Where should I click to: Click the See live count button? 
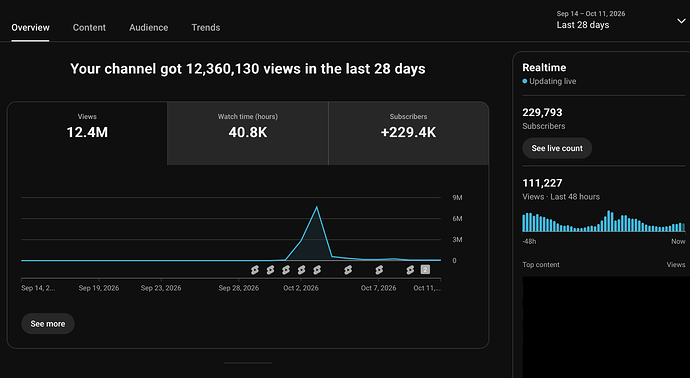(557, 148)
